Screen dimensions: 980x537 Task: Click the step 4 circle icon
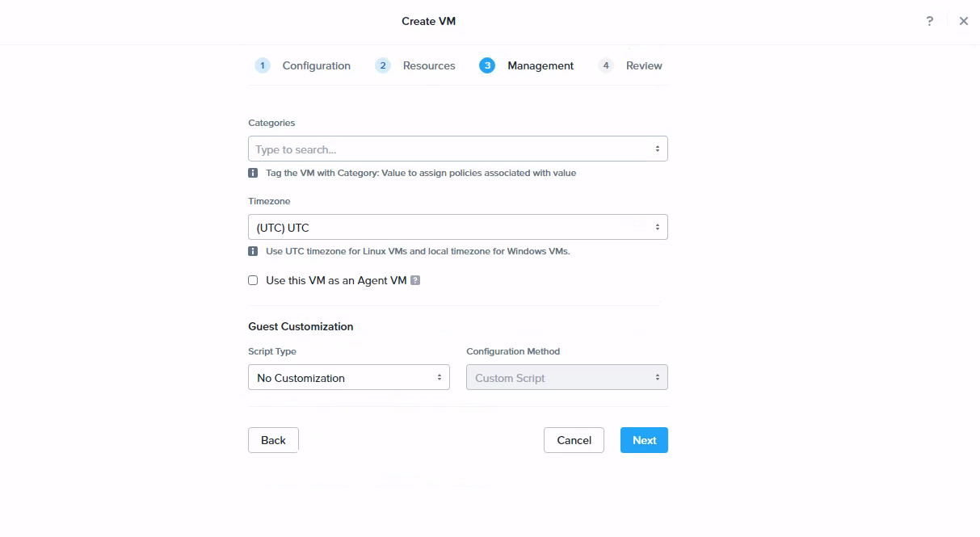click(x=606, y=66)
